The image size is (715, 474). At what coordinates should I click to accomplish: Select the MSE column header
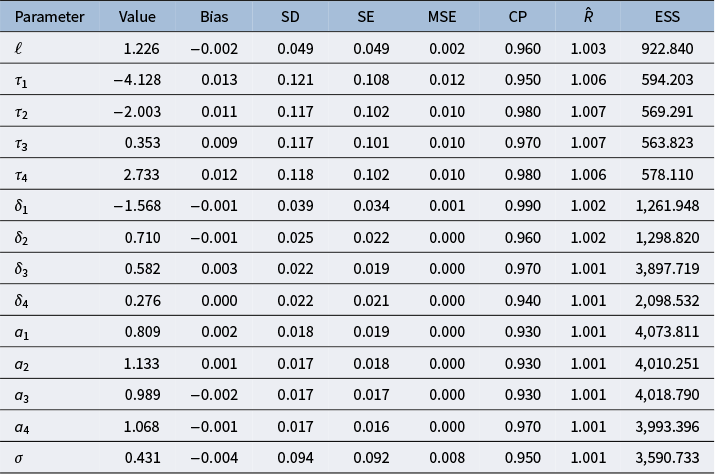click(x=441, y=17)
